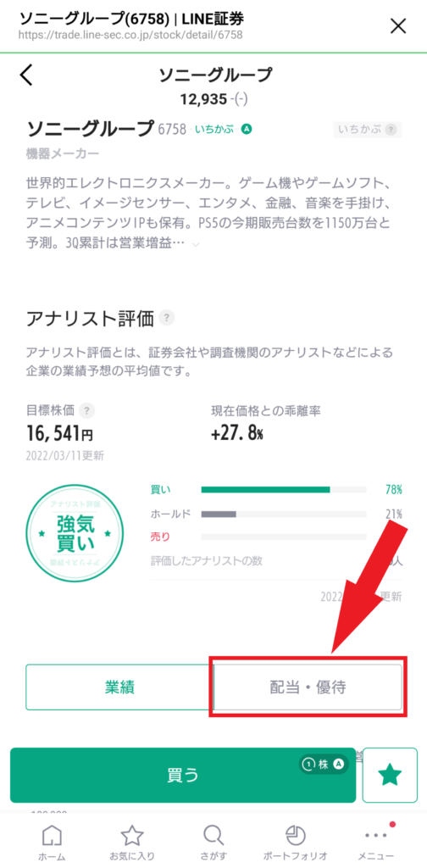Screen dimensions: 427x868
Task: Go back with the left chevron arrow
Action: click(27, 75)
